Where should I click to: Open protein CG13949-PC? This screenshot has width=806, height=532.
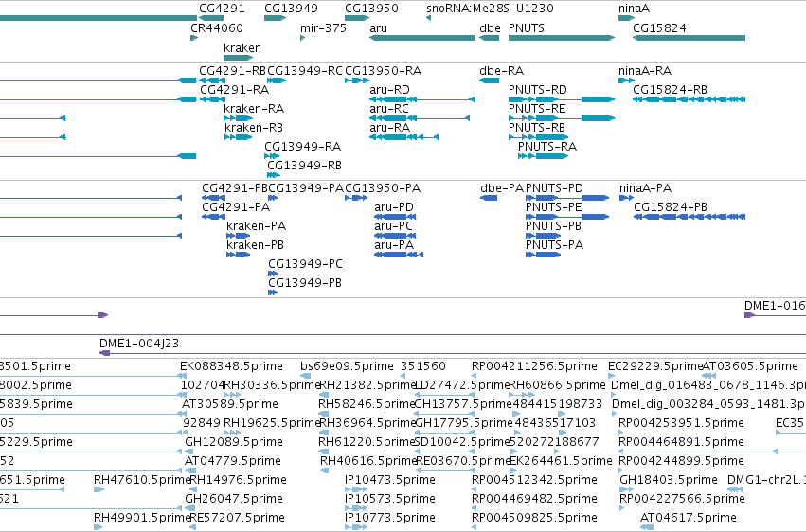point(273,274)
